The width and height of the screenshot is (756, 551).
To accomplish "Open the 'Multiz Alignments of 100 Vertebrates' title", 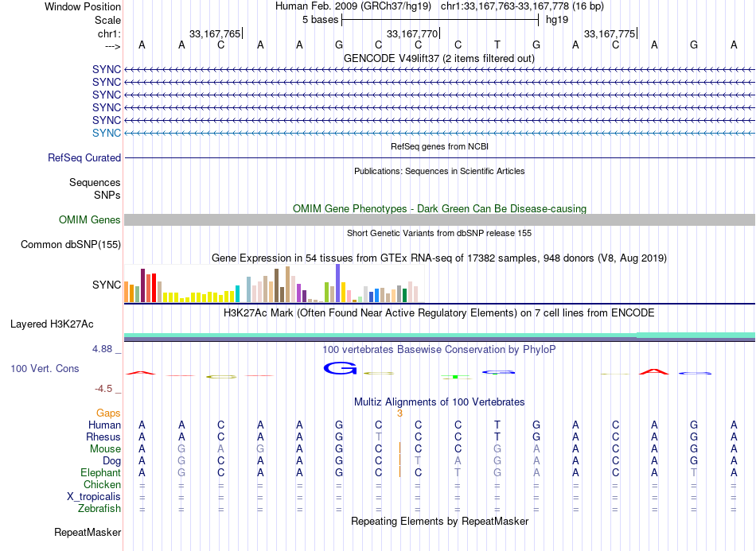I will click(439, 402).
